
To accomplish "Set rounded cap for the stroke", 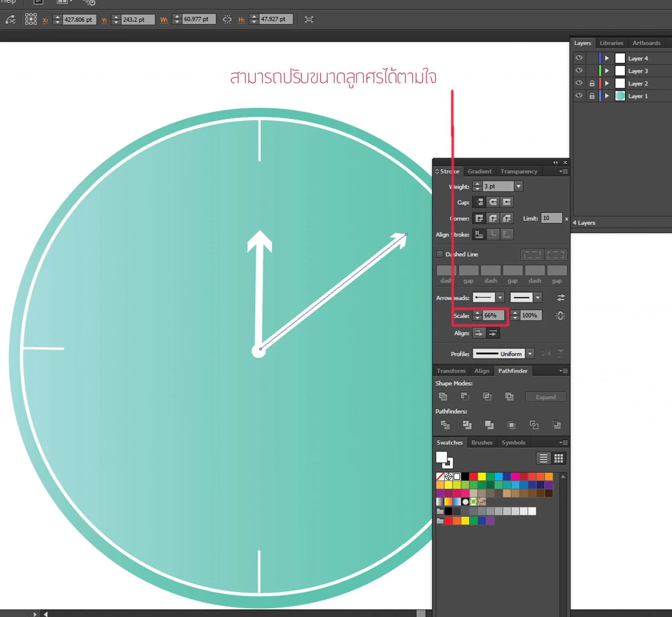I will point(493,203).
